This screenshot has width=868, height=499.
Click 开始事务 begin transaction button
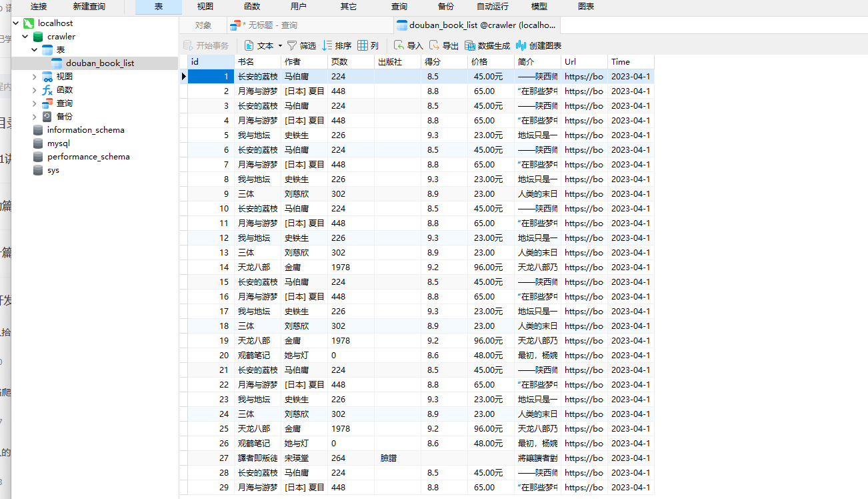206,45
